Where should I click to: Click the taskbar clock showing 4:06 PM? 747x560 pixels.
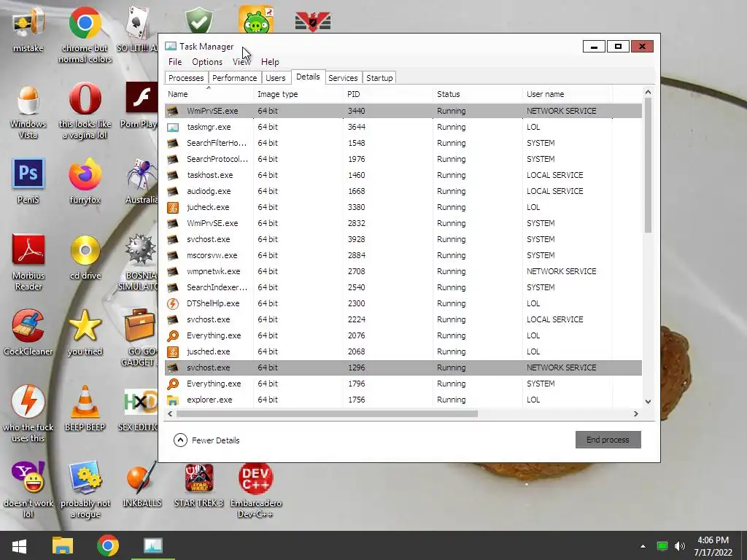point(713,546)
